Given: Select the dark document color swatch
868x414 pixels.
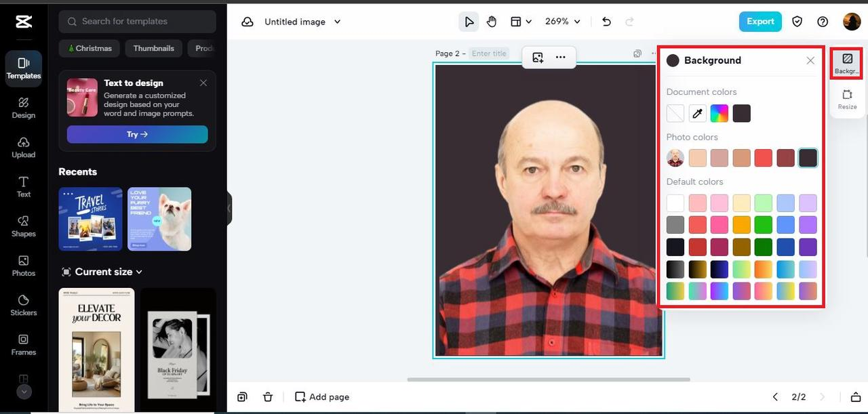Looking at the screenshot, I should pyautogui.click(x=742, y=114).
